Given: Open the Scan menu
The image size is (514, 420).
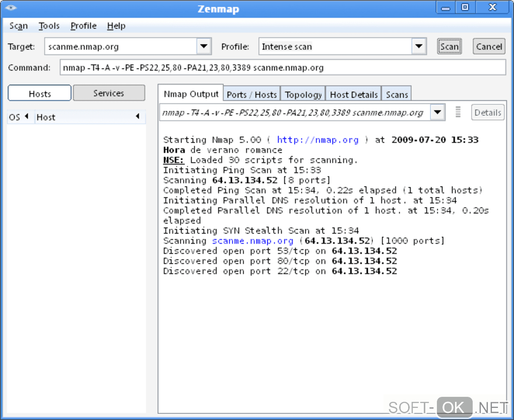Looking at the screenshot, I should click(x=18, y=26).
